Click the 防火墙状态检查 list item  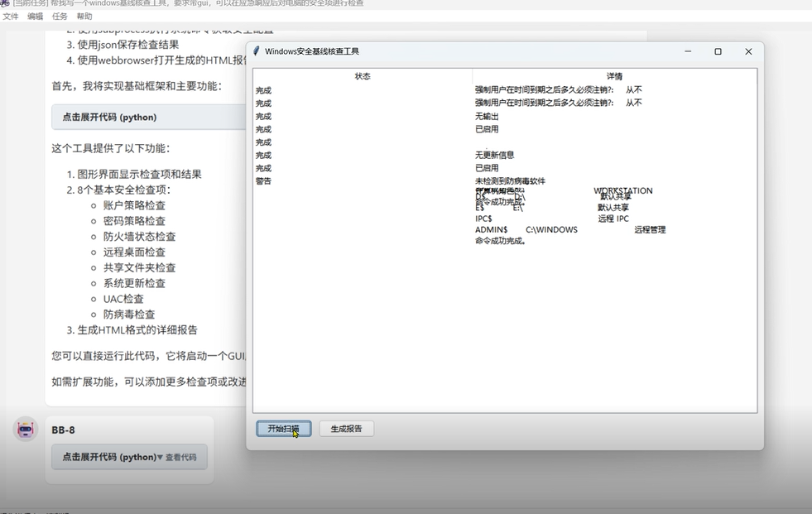tap(139, 237)
